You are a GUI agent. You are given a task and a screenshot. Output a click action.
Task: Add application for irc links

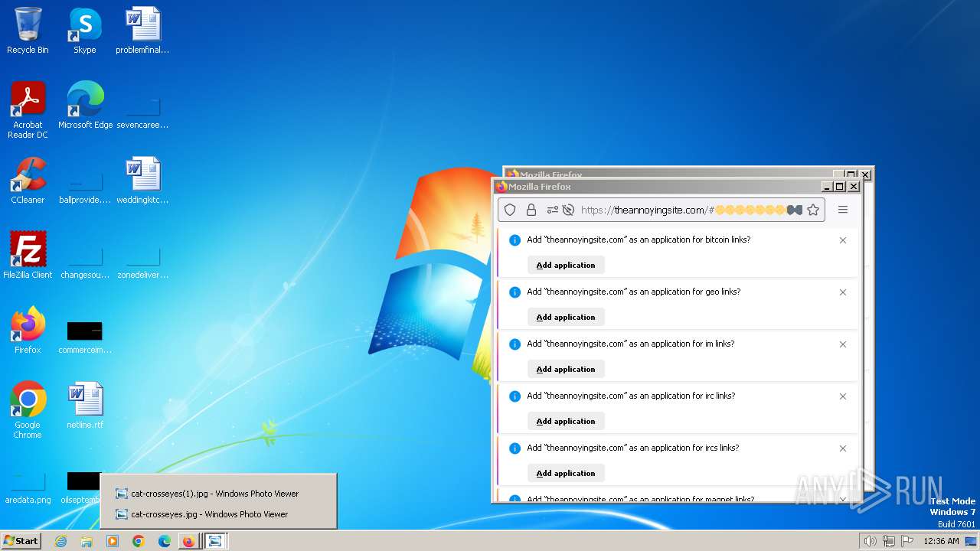pos(566,421)
